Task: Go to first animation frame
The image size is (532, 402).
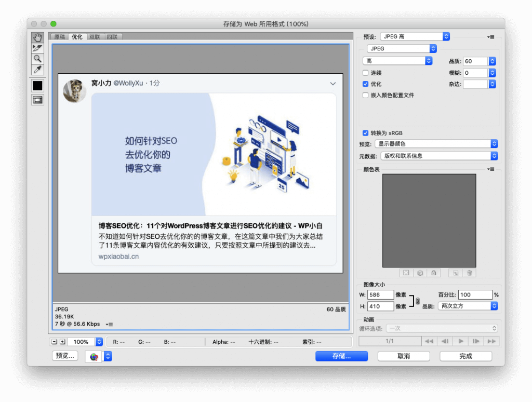Action: coord(429,341)
